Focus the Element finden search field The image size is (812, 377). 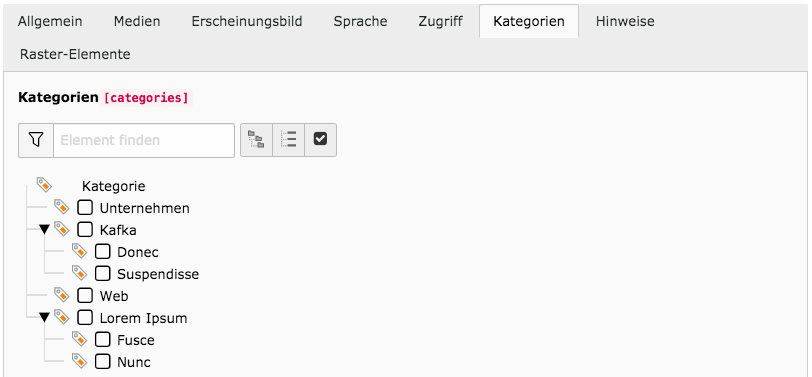(x=144, y=140)
